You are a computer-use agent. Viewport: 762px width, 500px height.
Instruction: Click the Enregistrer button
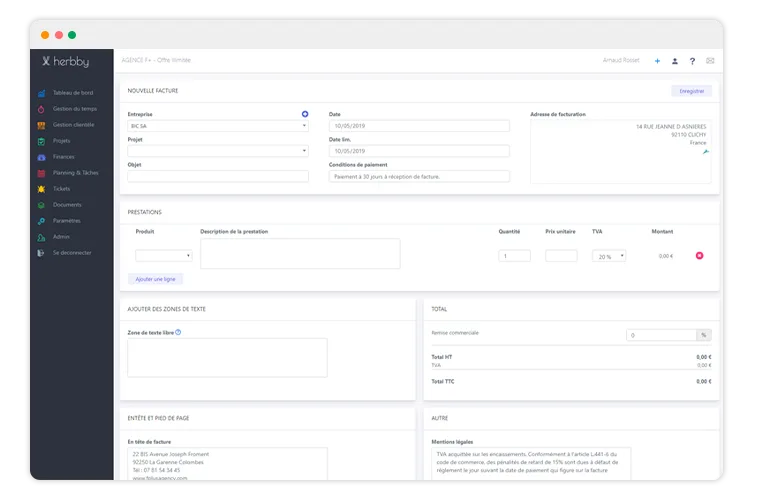coord(692,91)
